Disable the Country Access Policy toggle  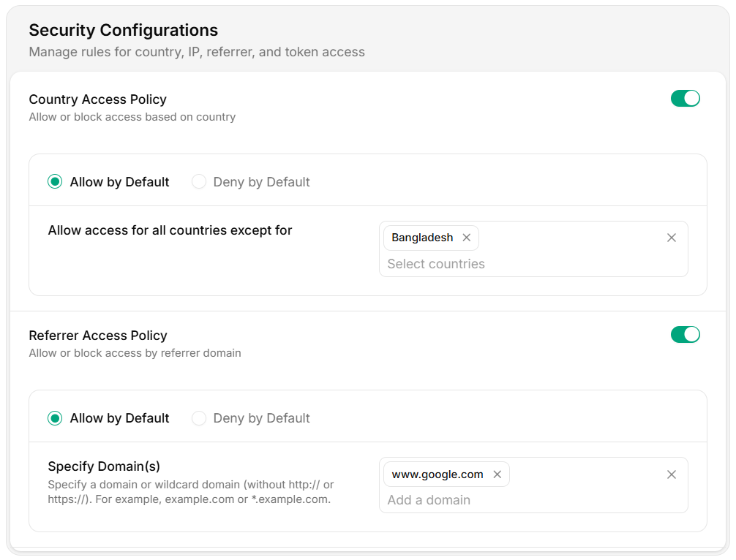[685, 98]
